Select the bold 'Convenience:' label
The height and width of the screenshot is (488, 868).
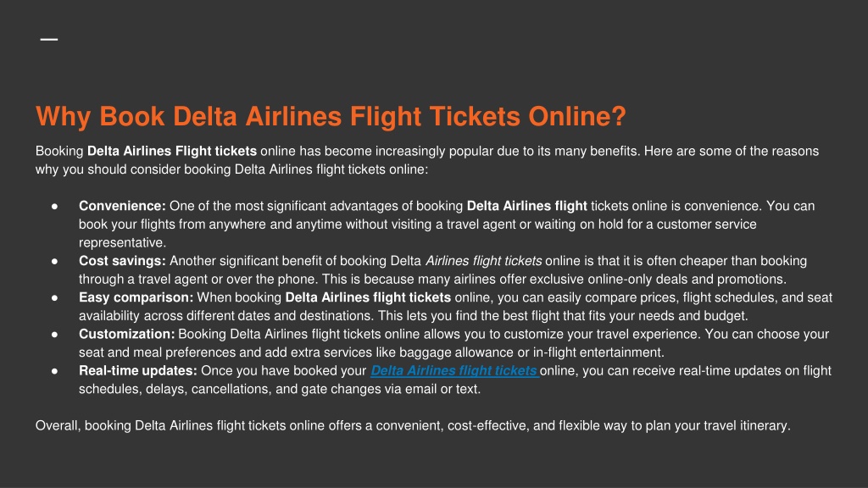point(122,206)
